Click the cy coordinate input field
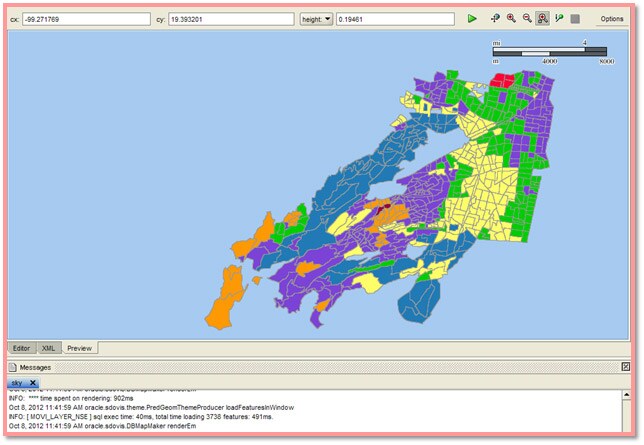 pos(230,19)
